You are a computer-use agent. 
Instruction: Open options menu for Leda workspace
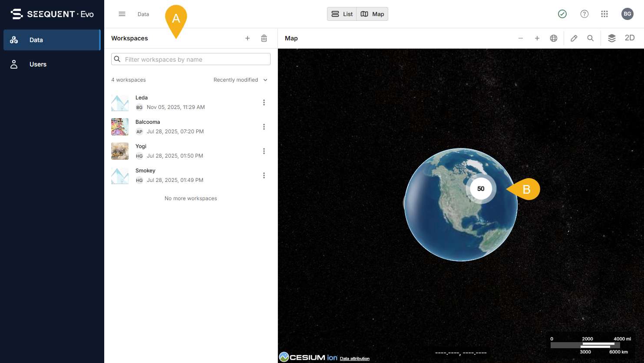point(264,102)
